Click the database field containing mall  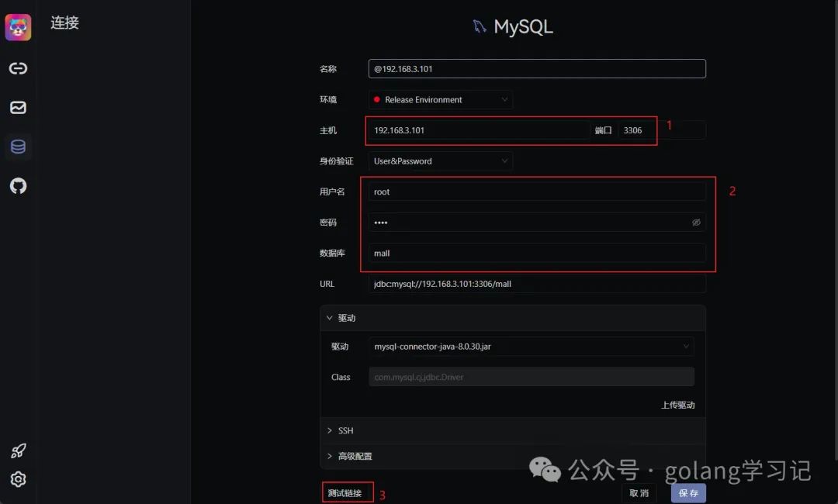click(537, 253)
